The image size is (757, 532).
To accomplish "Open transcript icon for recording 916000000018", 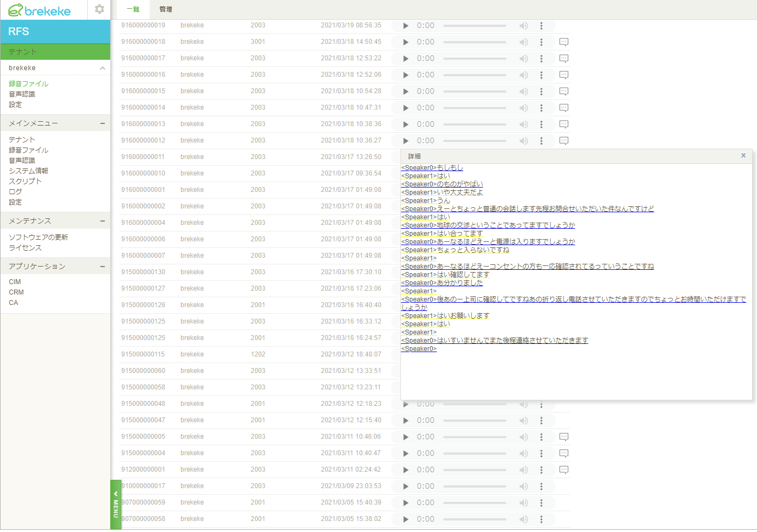I will (x=563, y=42).
